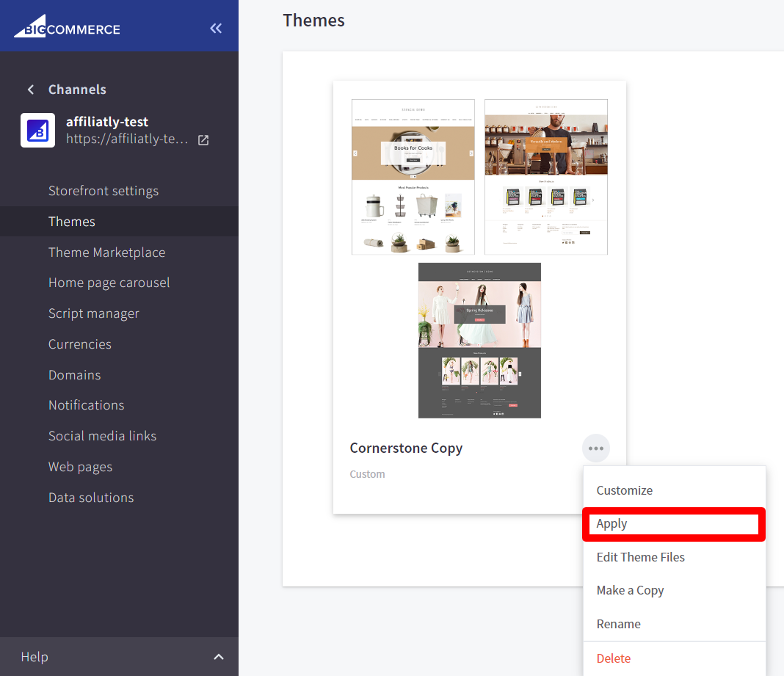
Task: Click the affiliatly-test store URL
Action: tap(127, 139)
